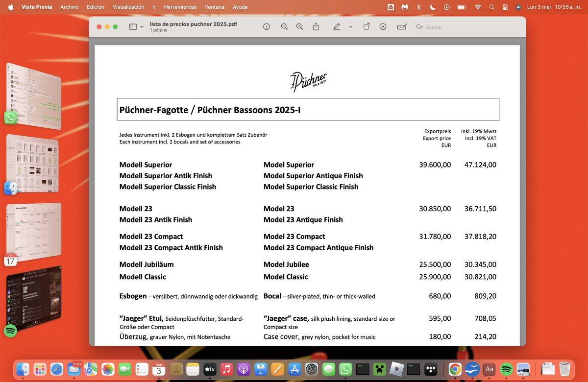Open Music from the Dock

tap(226, 369)
